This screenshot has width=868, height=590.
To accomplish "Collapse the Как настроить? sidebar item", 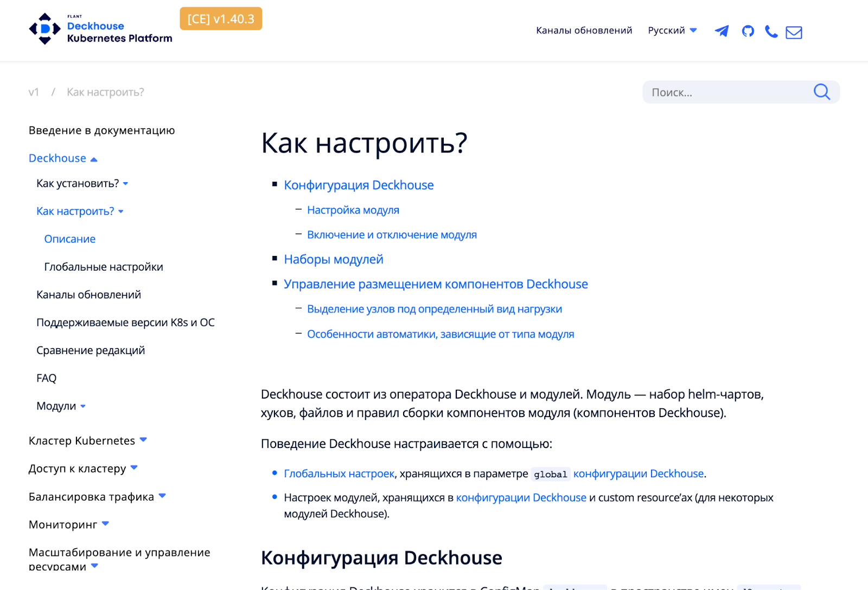I will pos(80,211).
